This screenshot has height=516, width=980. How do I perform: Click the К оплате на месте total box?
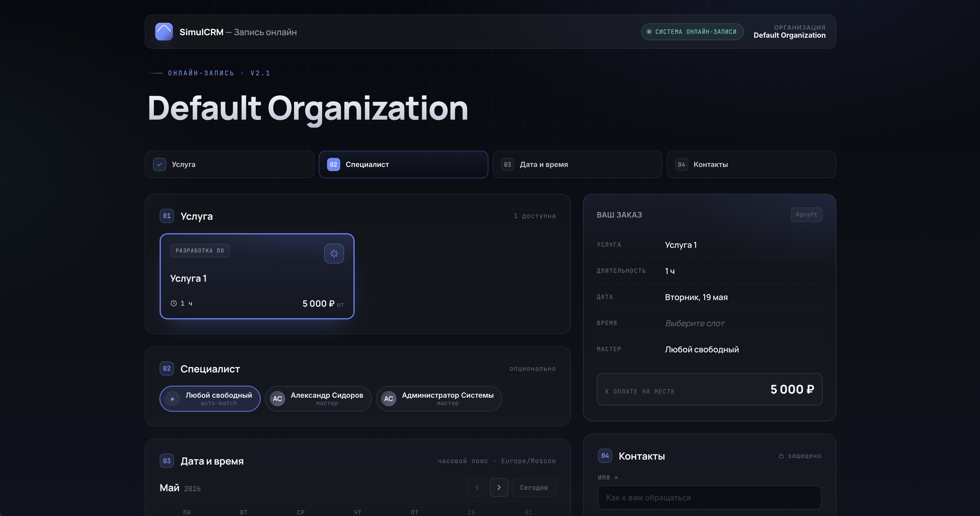coord(709,389)
